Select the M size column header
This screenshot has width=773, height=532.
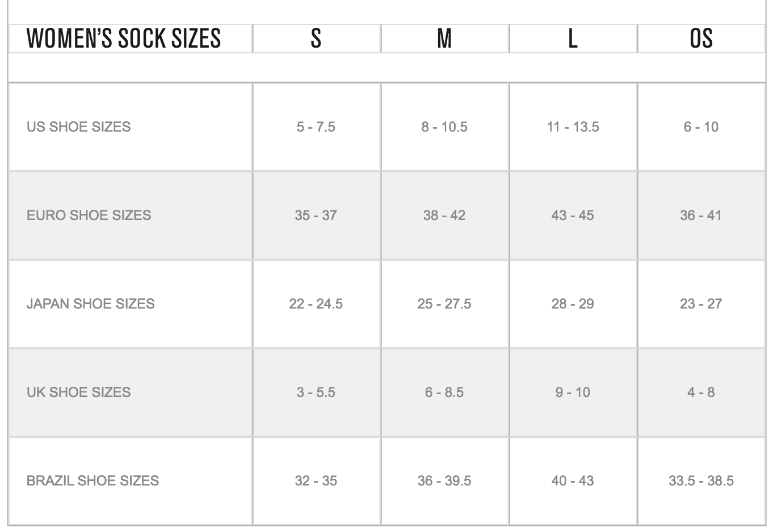(444, 39)
